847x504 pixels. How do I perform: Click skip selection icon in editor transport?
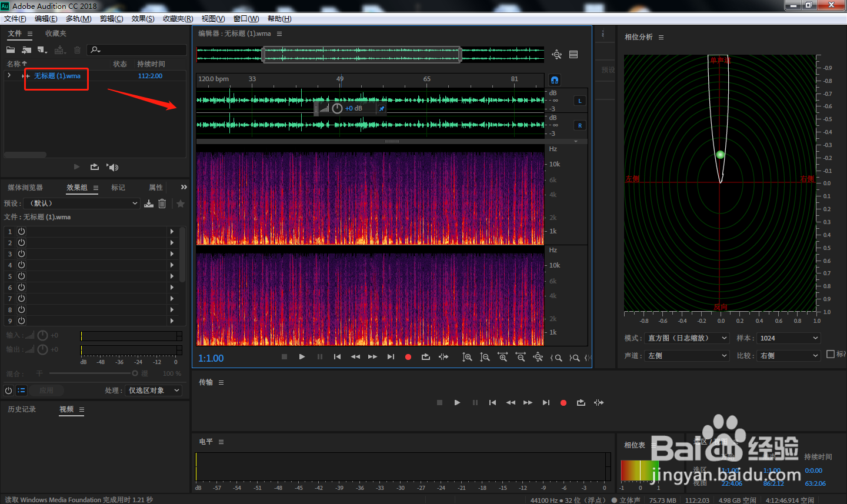[443, 357]
